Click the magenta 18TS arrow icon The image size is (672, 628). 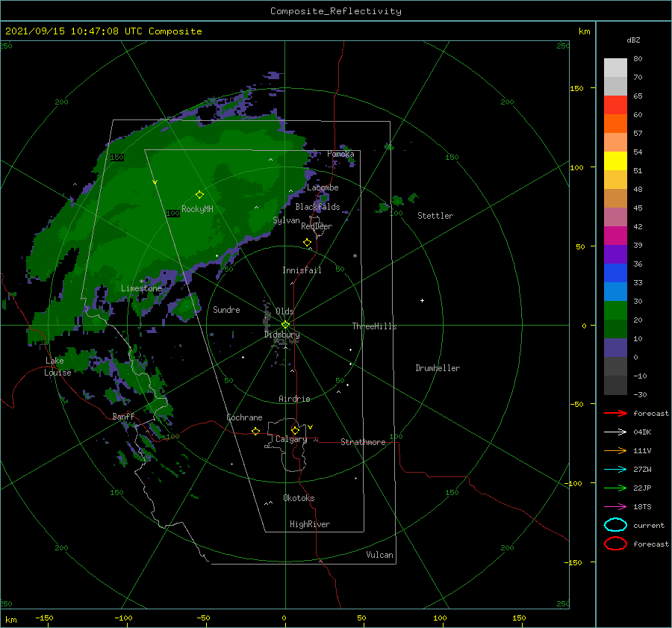[615, 507]
